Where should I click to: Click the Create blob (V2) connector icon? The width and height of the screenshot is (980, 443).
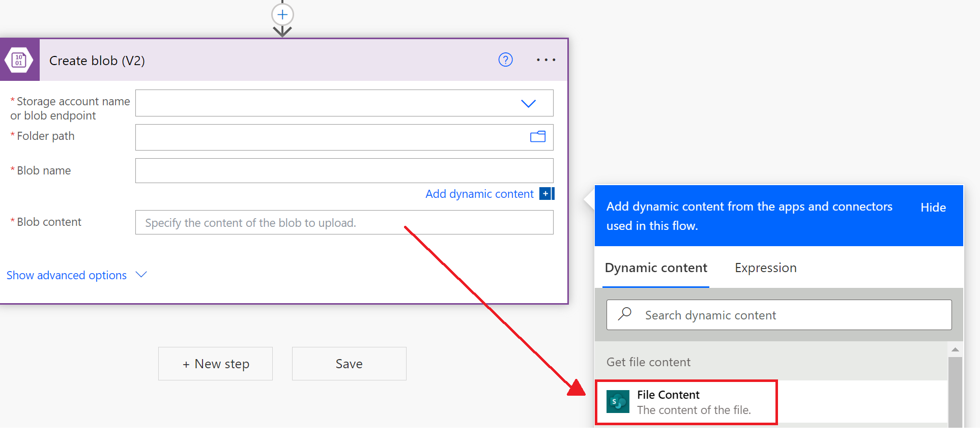click(19, 60)
